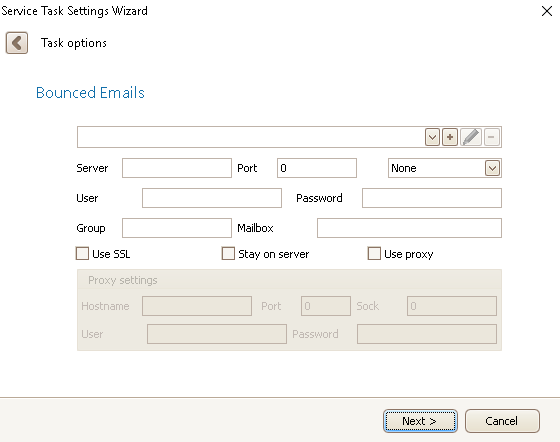Click the Next > button

coord(420,421)
